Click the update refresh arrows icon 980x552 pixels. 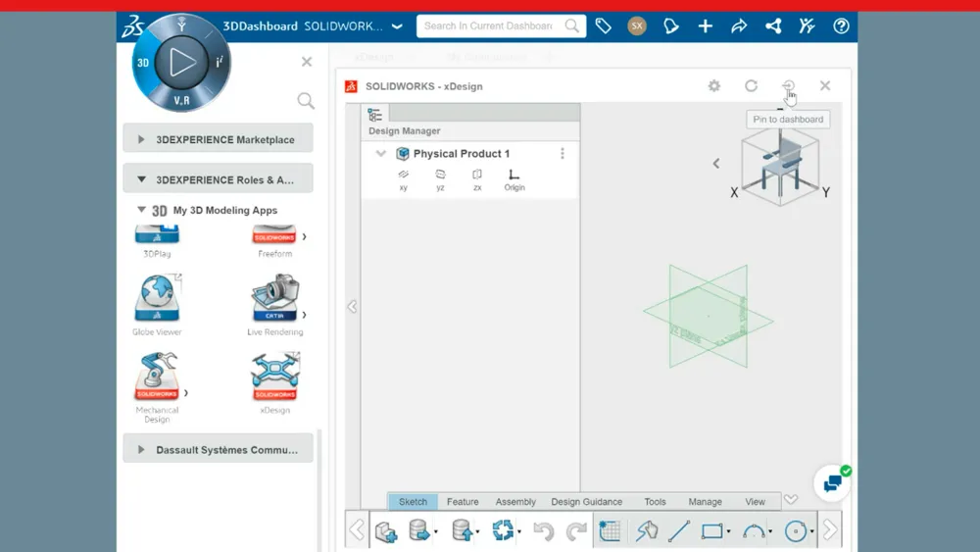pyautogui.click(x=503, y=530)
